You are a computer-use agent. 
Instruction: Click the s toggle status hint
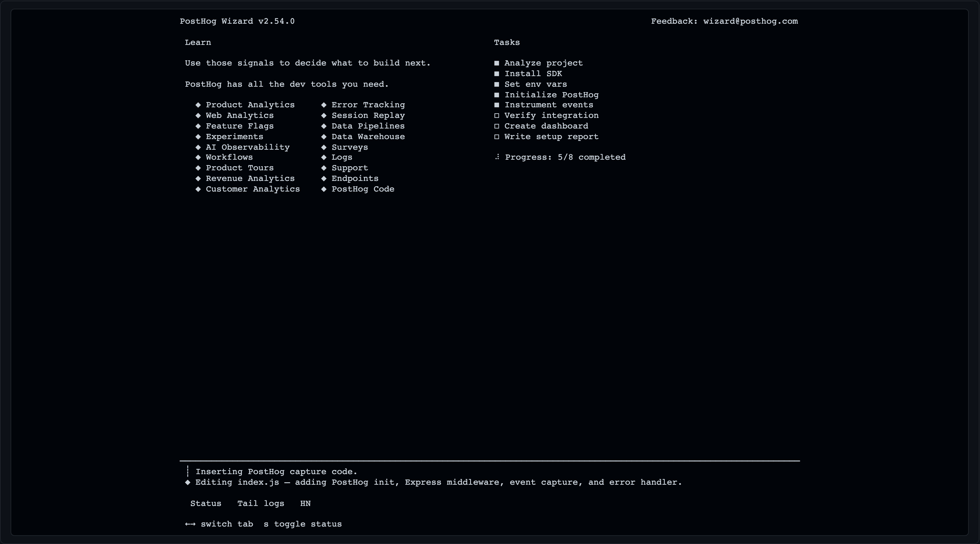point(303,524)
